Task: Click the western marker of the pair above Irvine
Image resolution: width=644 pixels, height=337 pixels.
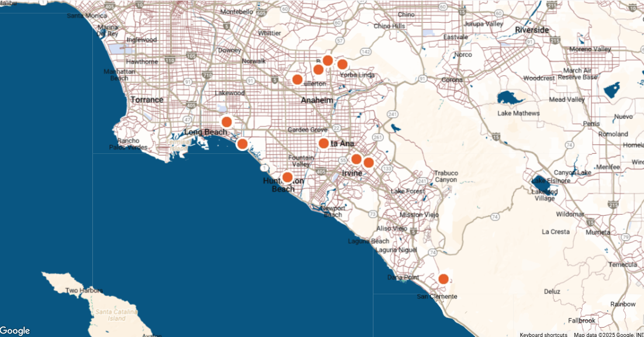Action: point(356,159)
